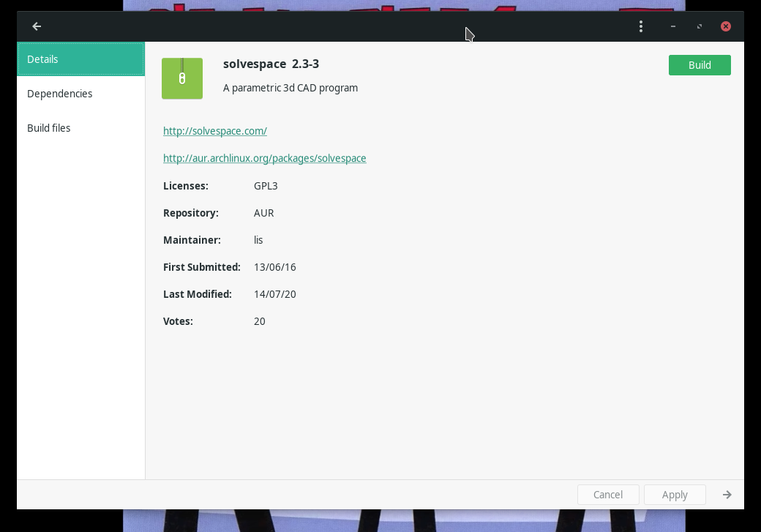Viewport: 761px width, 532px height.
Task: Click the license value "GPL3"
Action: (266, 186)
